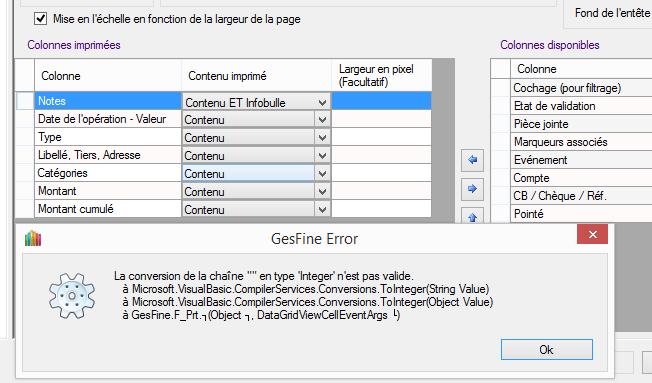Click the left arrow move-column icon

(x=472, y=160)
